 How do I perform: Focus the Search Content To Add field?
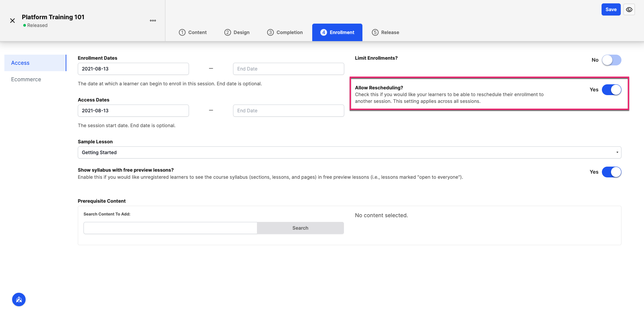(x=170, y=228)
